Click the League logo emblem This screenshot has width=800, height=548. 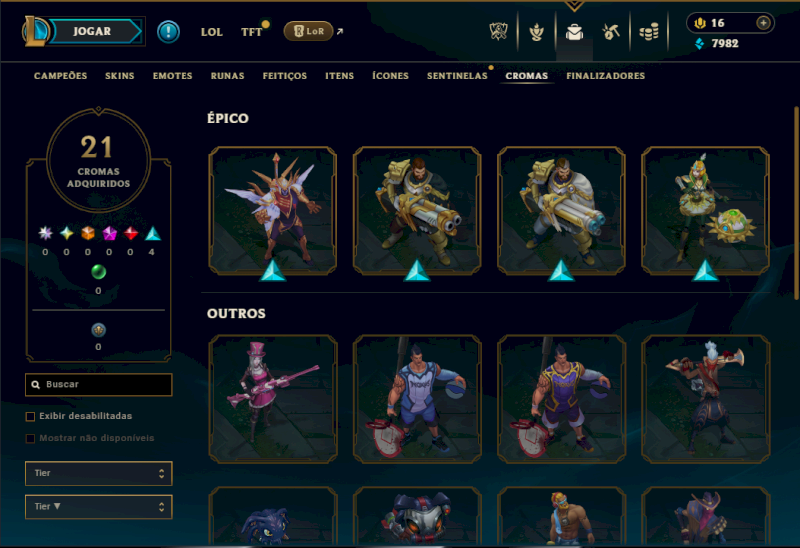[35, 31]
